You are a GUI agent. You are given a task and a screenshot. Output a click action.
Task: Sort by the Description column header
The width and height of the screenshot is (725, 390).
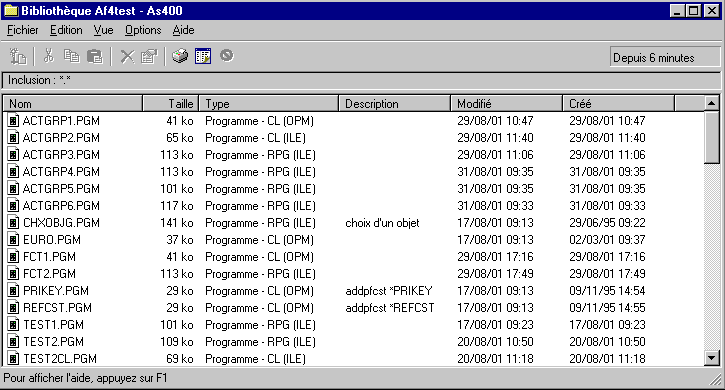[395, 104]
